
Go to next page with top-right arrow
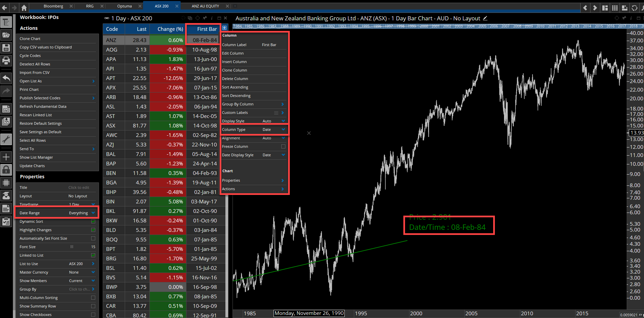[x=595, y=8]
